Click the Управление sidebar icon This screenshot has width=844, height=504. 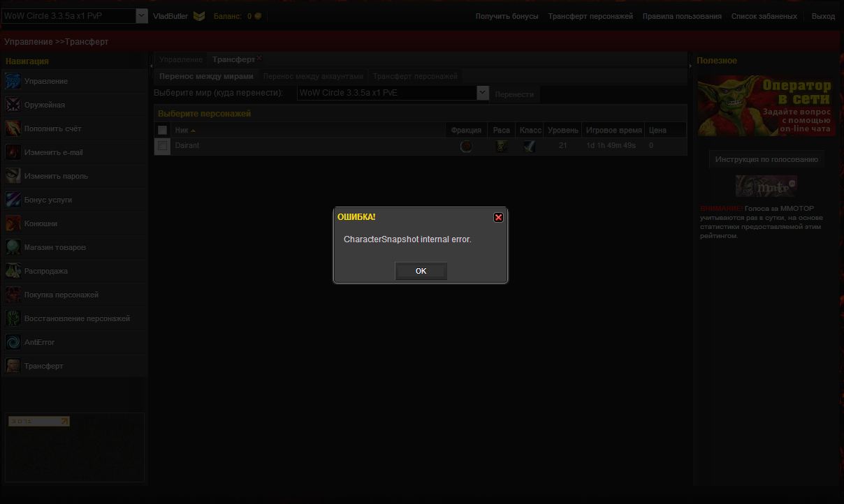(13, 82)
